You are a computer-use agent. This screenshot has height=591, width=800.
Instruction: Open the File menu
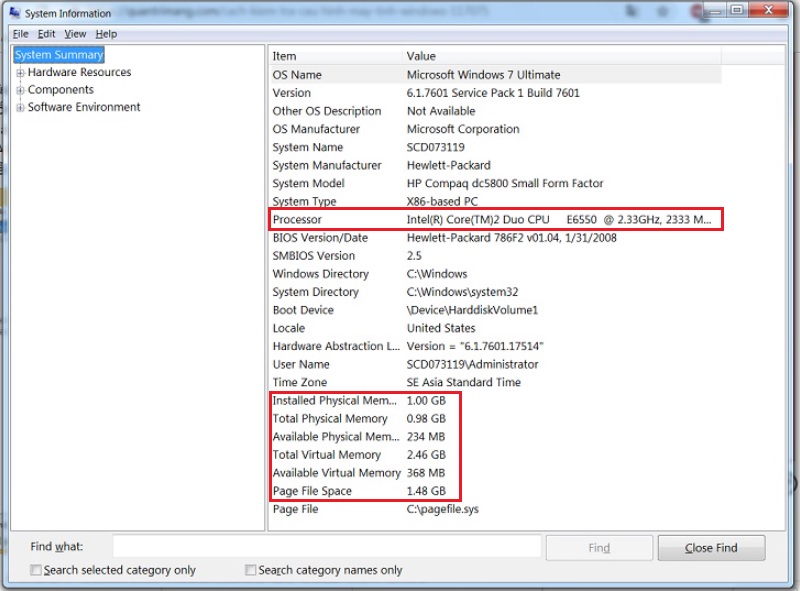20,34
